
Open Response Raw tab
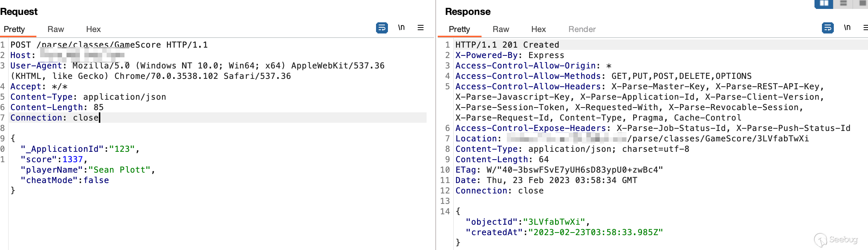[x=501, y=29]
